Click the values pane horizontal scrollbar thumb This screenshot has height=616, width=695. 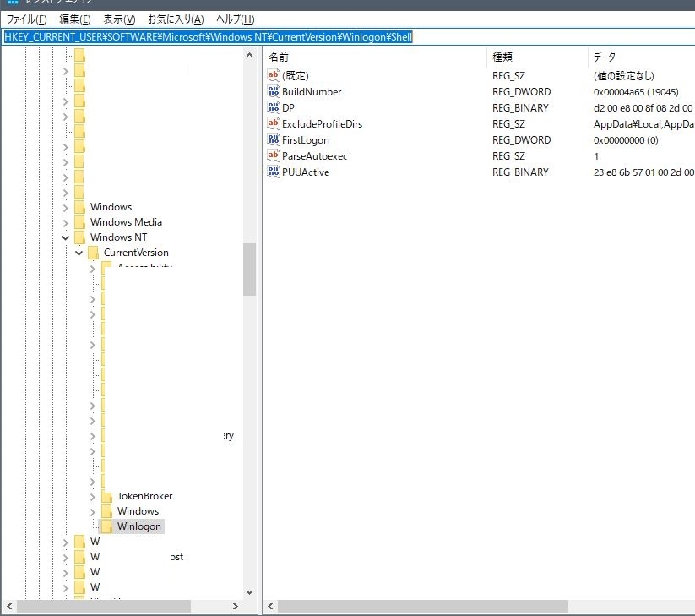tap(422, 607)
